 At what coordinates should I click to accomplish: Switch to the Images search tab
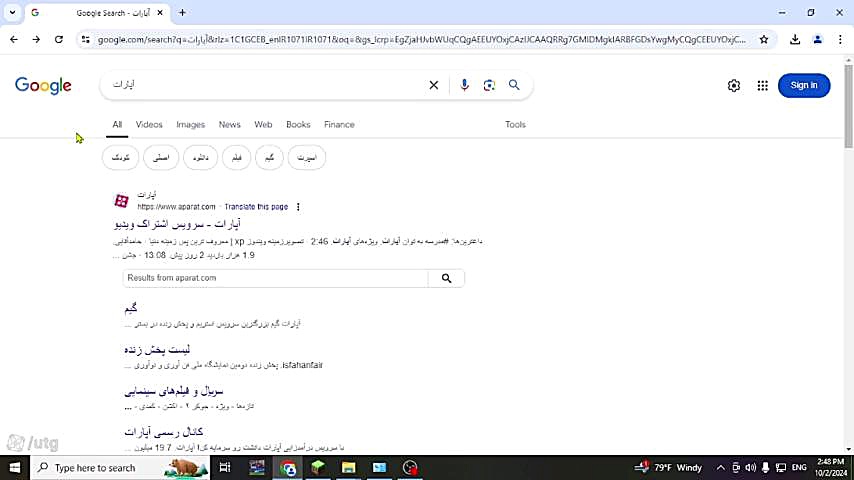191,125
